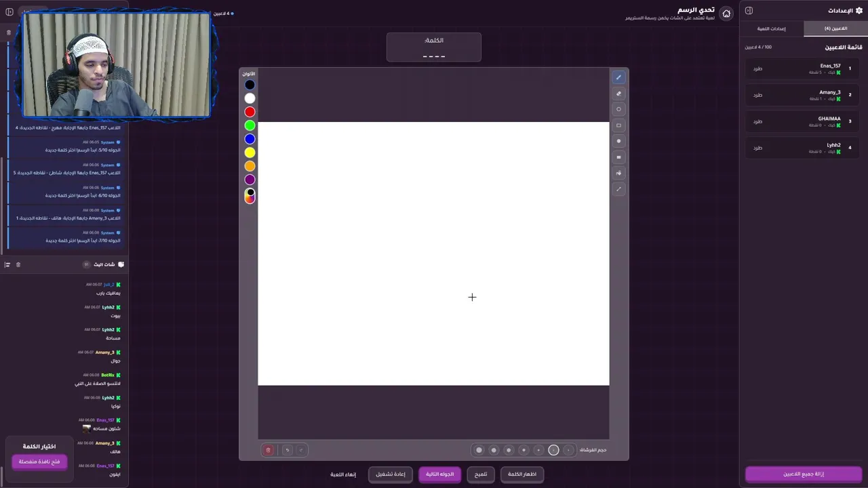Pick green color swatch

click(250, 125)
